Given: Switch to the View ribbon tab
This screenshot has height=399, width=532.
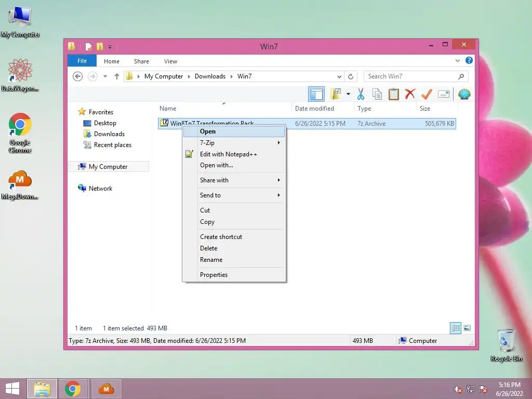Looking at the screenshot, I should 170,61.
